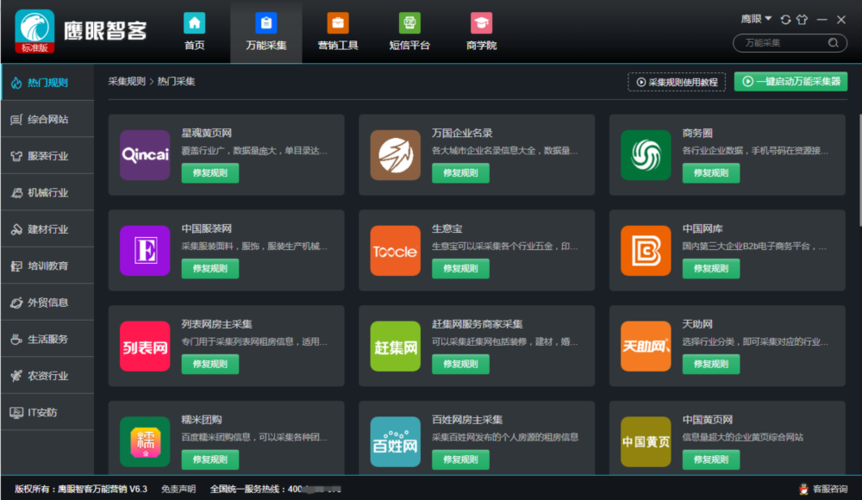The image size is (862, 500).
Task: Select 机械行业 in sidebar
Action: (47, 192)
